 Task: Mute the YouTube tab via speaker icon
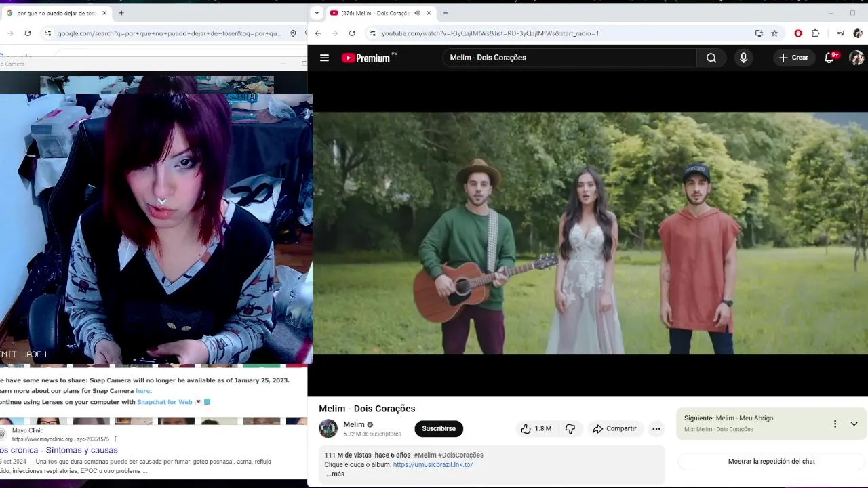[417, 13]
